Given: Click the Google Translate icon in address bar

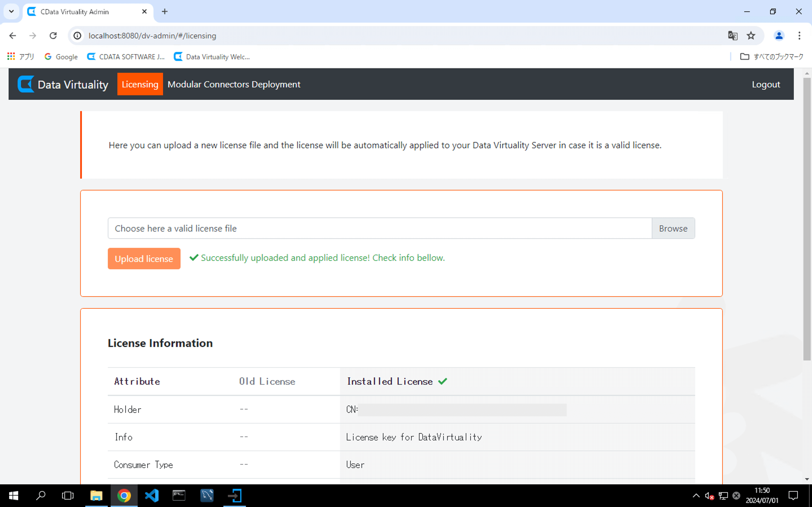Looking at the screenshot, I should pos(732,35).
